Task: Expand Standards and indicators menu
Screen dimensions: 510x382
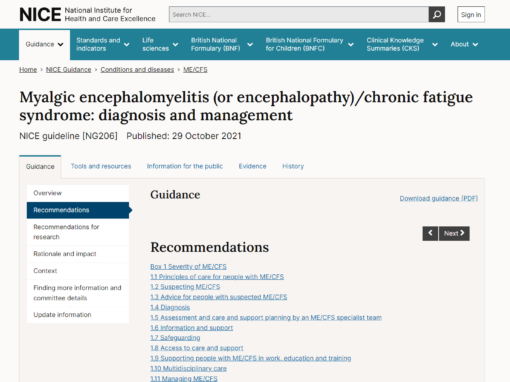Action: click(x=102, y=44)
